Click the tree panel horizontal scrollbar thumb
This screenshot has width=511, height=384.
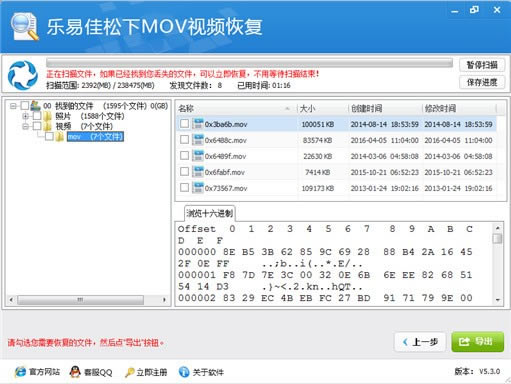(x=80, y=300)
